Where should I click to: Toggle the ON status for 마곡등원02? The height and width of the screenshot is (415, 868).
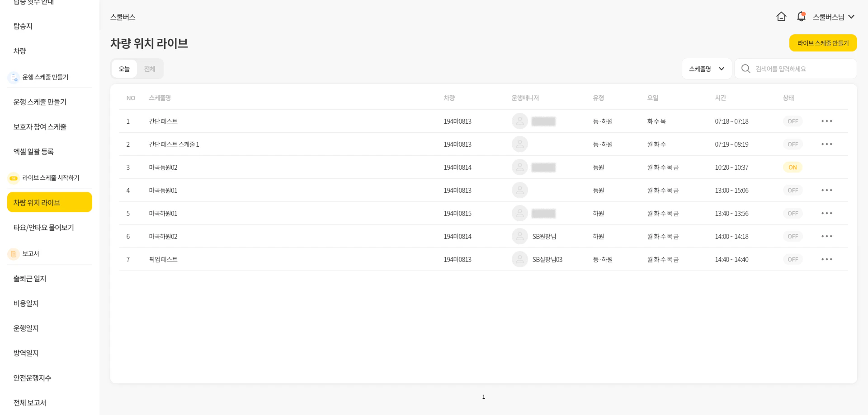coord(793,167)
